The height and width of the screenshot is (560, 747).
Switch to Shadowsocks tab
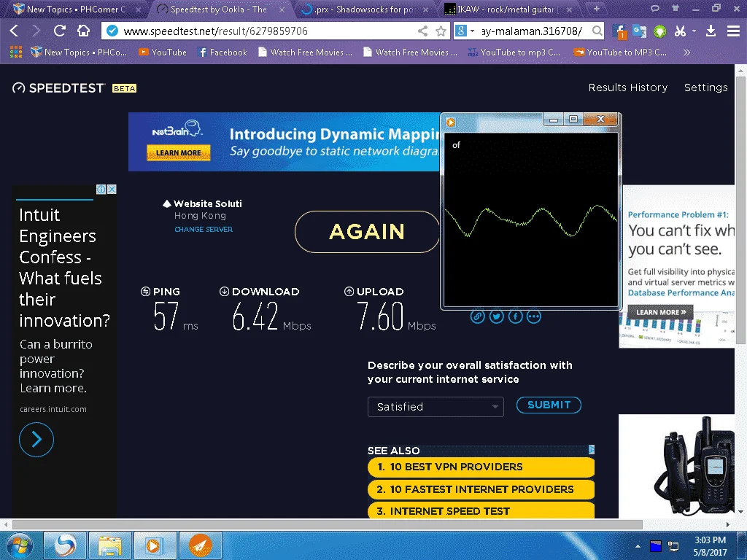(365, 9)
